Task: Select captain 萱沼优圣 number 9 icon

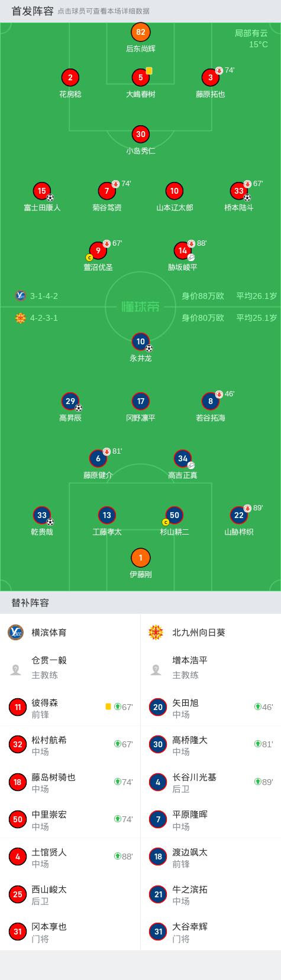Action: coord(98,250)
